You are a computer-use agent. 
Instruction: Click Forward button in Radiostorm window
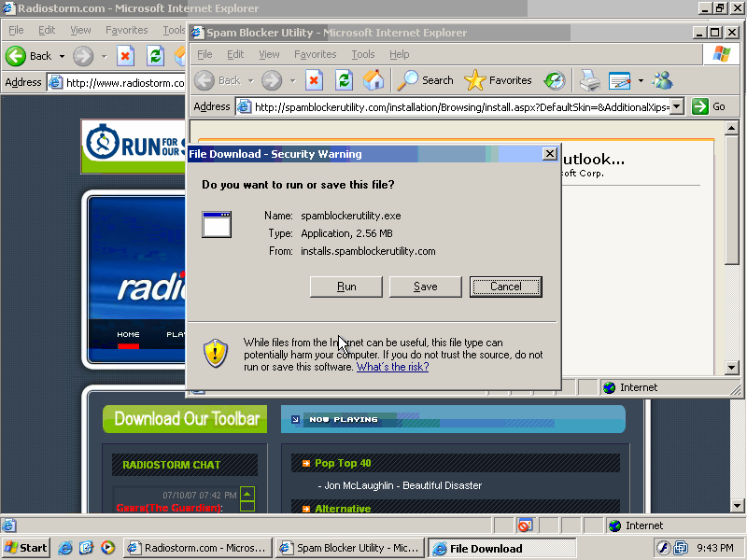pyautogui.click(x=83, y=56)
